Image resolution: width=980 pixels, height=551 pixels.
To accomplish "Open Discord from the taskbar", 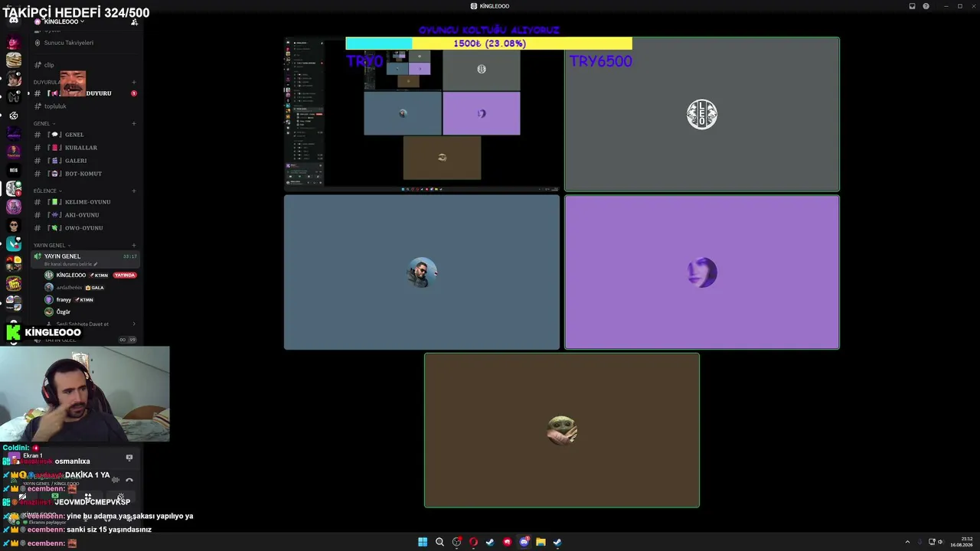I will point(524,542).
